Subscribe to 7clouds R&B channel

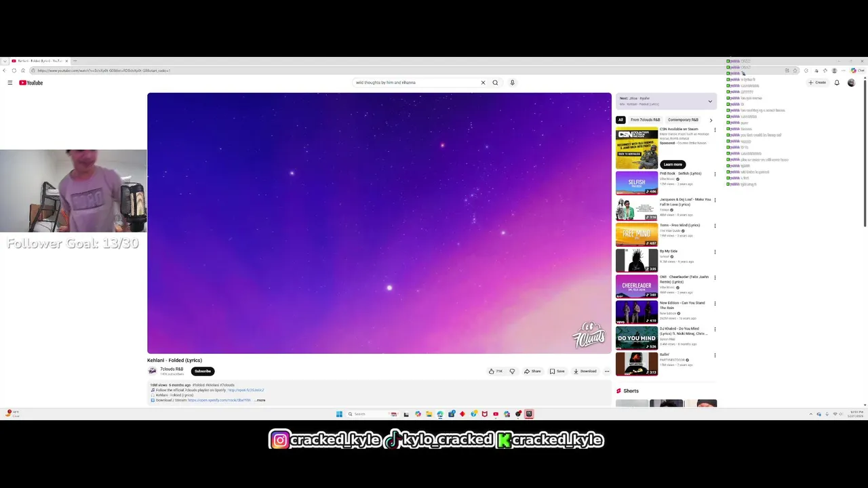(203, 371)
